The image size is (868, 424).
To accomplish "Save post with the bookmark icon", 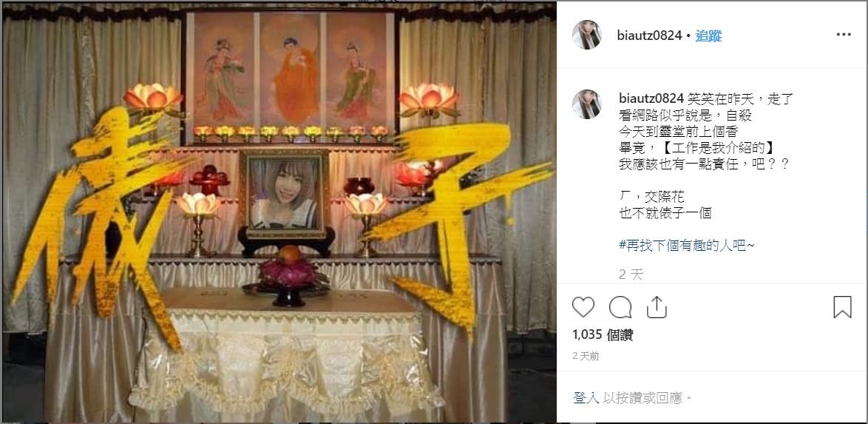I will [843, 307].
